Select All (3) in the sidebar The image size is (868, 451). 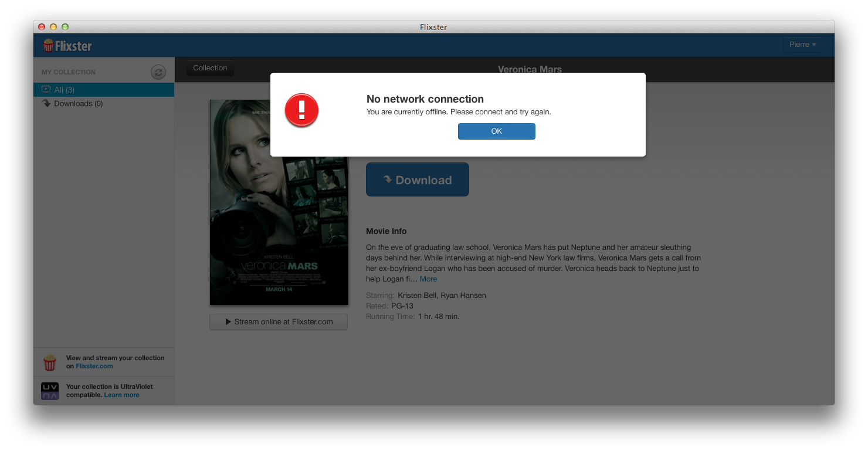[104, 90]
